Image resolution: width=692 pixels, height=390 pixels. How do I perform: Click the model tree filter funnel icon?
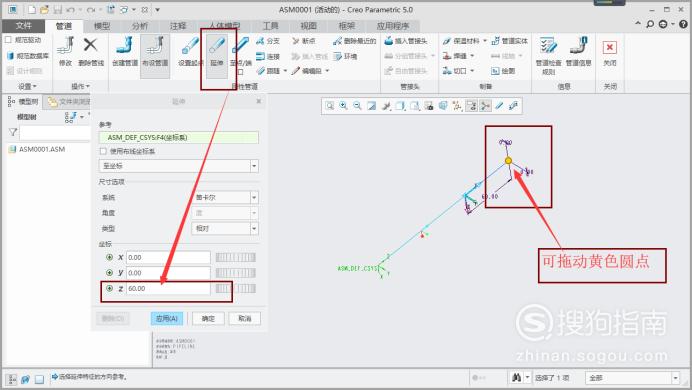tap(13, 132)
